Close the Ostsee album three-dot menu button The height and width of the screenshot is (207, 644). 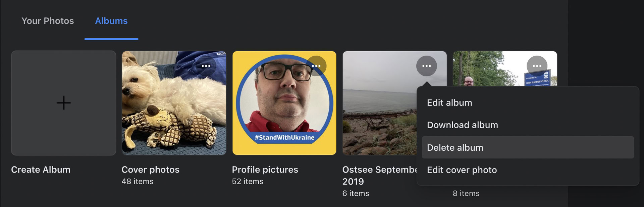tap(426, 66)
